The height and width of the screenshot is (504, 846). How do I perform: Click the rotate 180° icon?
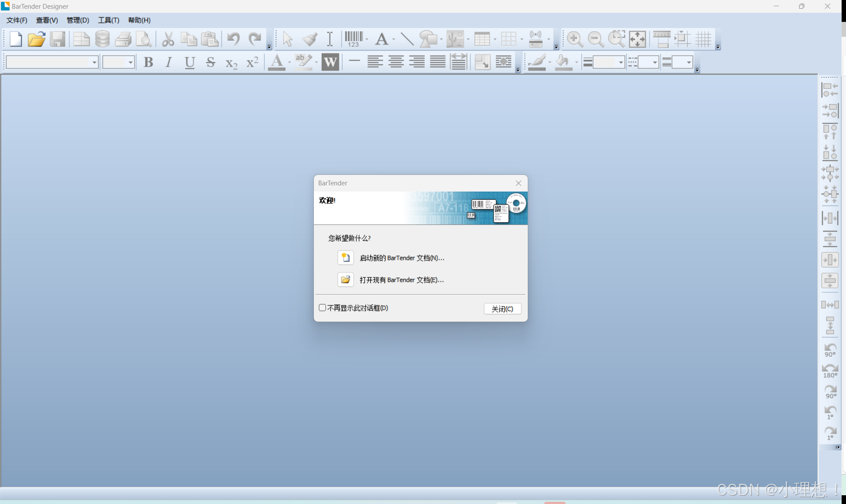click(829, 371)
